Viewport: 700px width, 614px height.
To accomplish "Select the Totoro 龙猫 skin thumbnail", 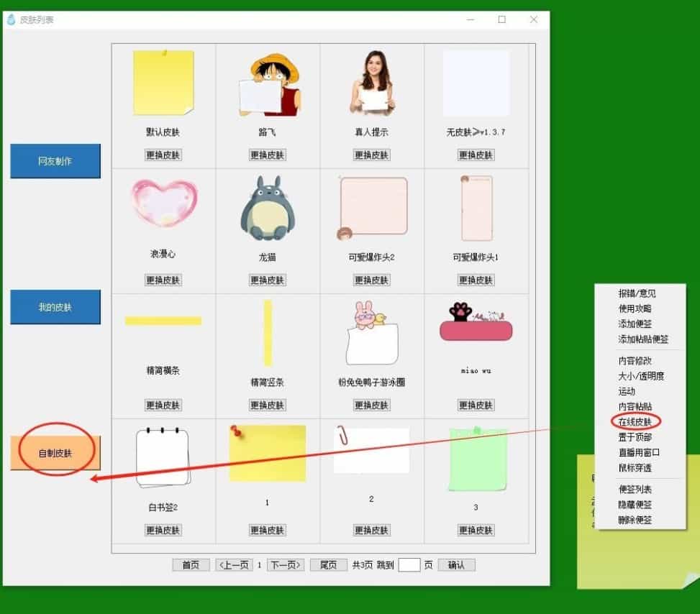I will point(267,209).
